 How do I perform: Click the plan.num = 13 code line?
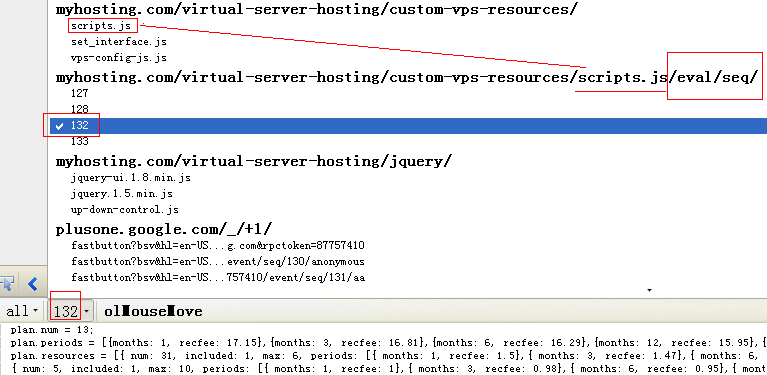[51, 331]
